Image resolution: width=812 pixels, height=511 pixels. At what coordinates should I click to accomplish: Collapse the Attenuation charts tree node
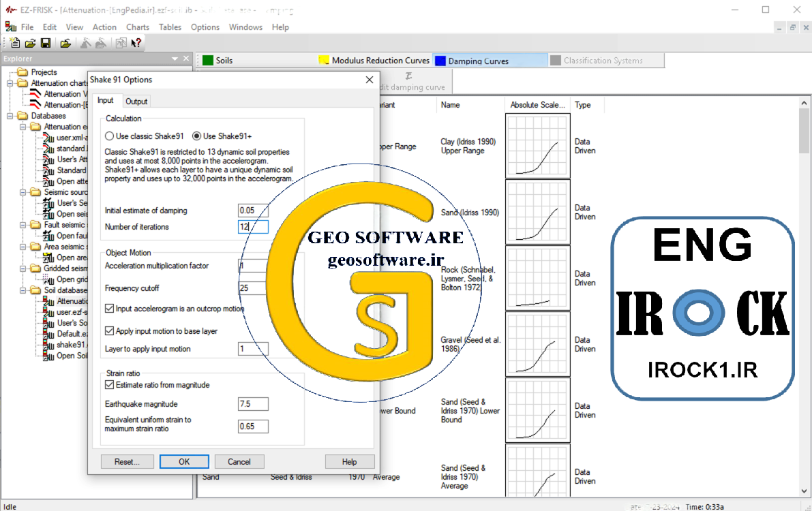(x=10, y=83)
